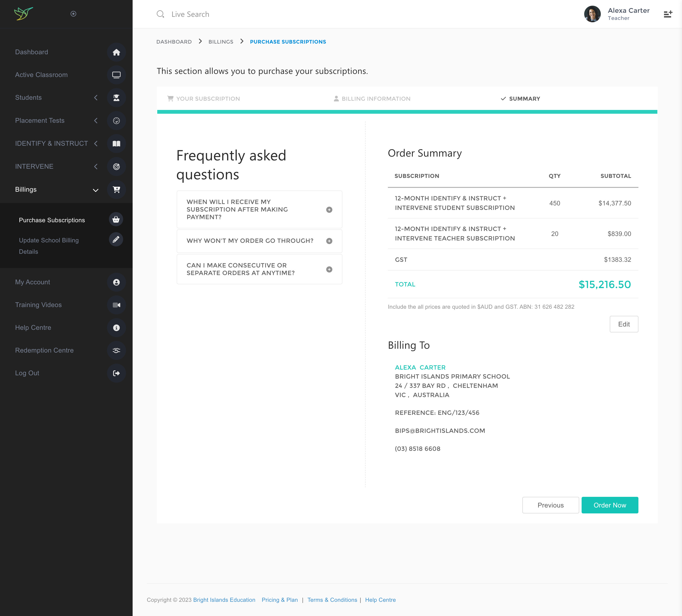The width and height of the screenshot is (682, 616).
Task: Click the Purchase Subscriptions basket icon
Action: (116, 220)
